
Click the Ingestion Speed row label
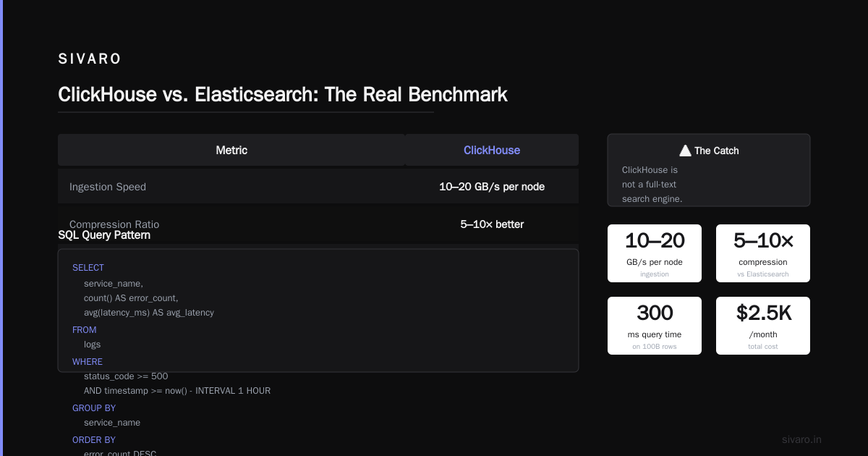[108, 187]
